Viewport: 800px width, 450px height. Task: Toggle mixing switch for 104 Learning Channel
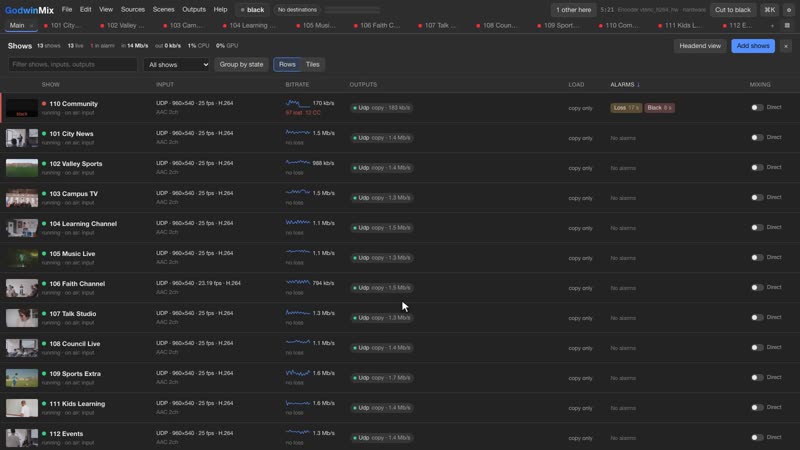(757, 228)
